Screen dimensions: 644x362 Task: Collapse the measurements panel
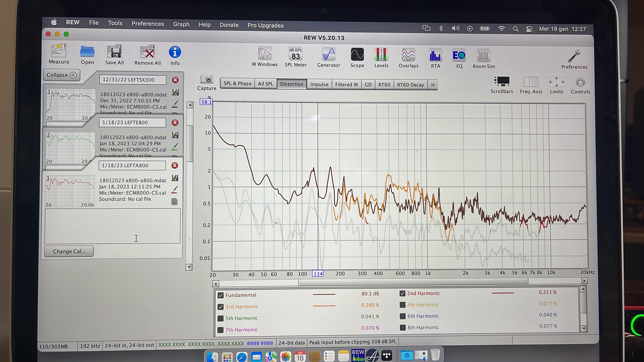(x=62, y=75)
